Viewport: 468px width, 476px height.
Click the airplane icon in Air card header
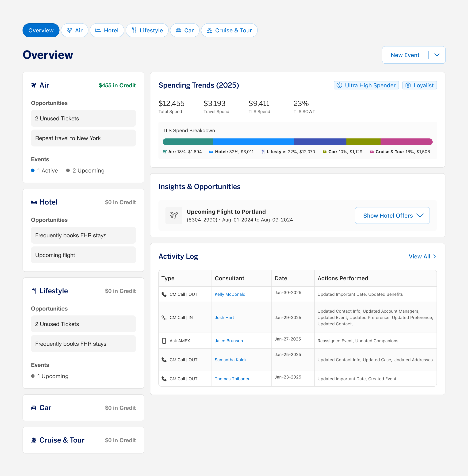[x=34, y=85]
